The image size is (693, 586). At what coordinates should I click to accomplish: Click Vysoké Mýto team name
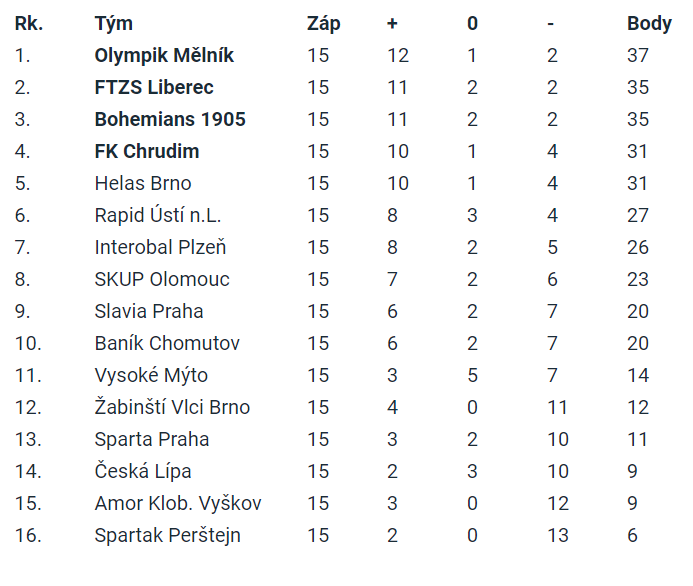(151, 376)
